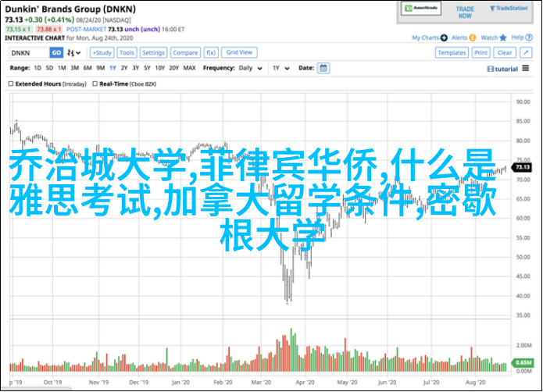This screenshot has width=543, height=392.
Task: Click the Watch star icon
Action: coord(503,37)
